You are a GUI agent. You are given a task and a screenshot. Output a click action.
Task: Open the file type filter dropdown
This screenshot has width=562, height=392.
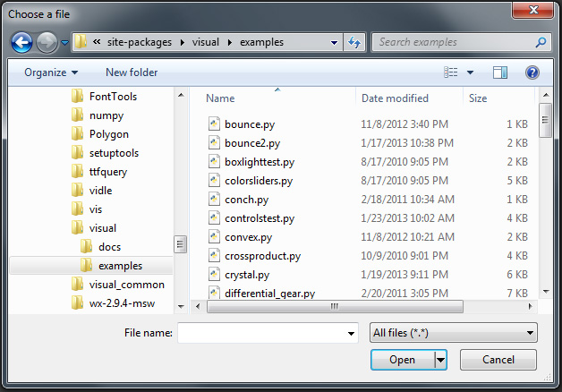point(453,333)
